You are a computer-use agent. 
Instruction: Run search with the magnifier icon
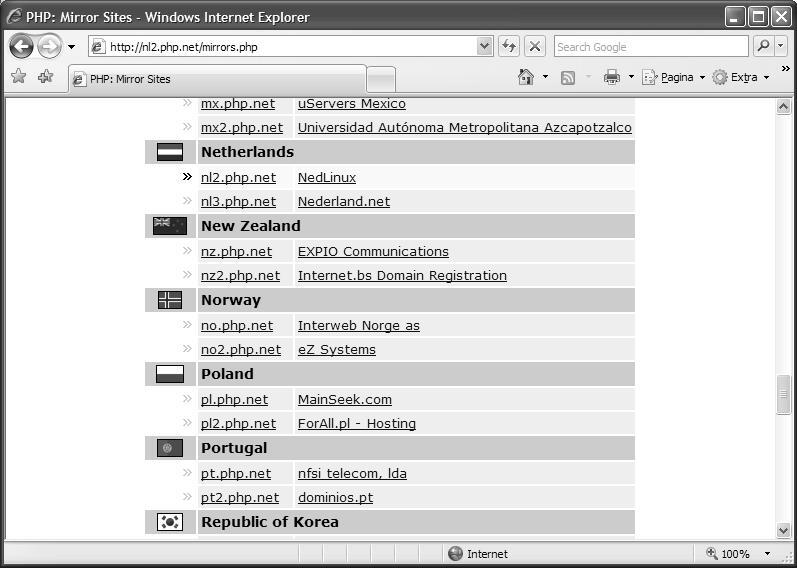pos(763,46)
